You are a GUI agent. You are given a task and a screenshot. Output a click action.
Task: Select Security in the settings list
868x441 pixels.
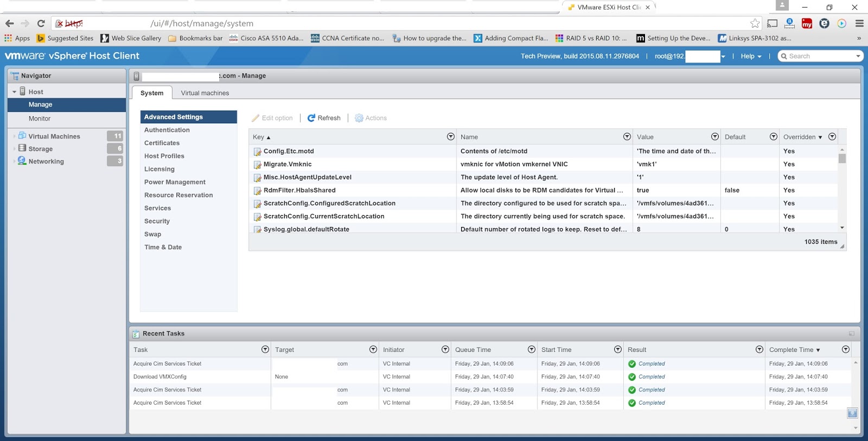click(188, 221)
